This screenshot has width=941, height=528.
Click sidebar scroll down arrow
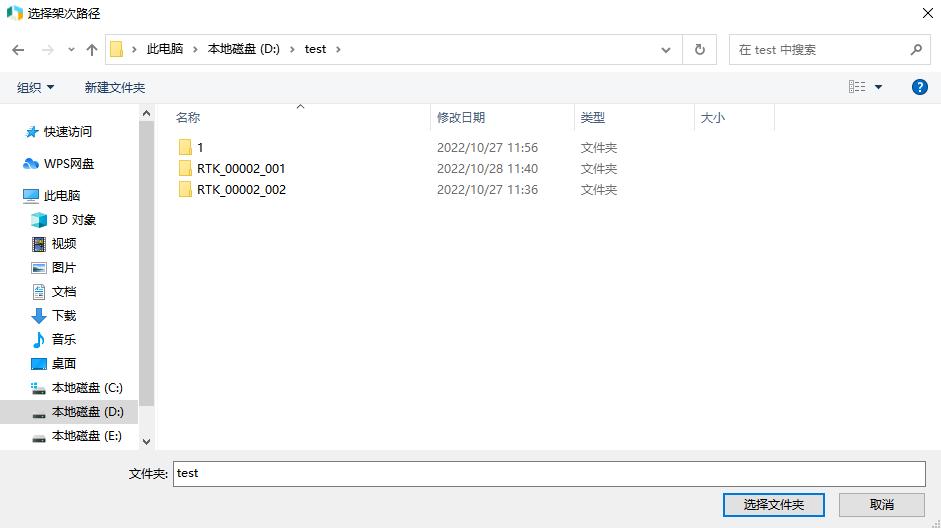click(146, 442)
